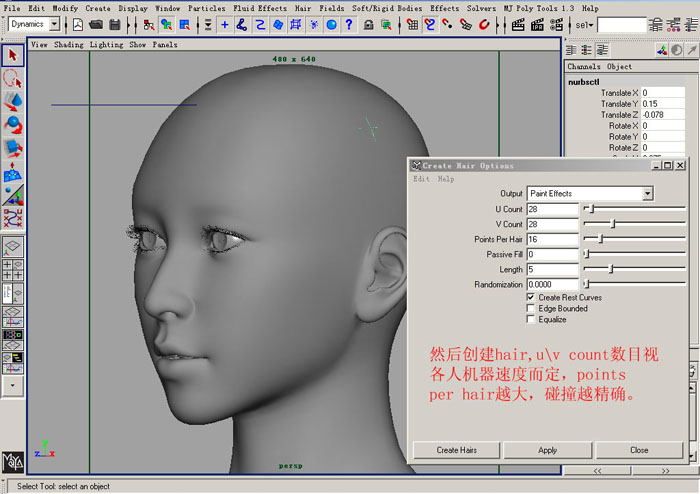The width and height of the screenshot is (700, 494).
Task: Click the Apply button
Action: 548,450
